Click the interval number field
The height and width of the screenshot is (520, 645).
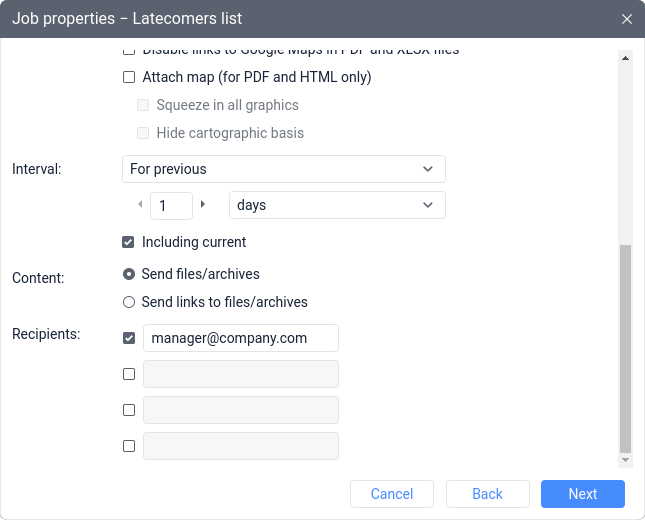click(x=172, y=206)
